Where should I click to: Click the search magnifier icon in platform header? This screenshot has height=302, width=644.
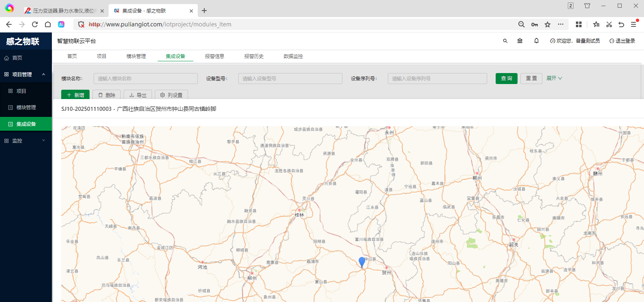pos(505,41)
